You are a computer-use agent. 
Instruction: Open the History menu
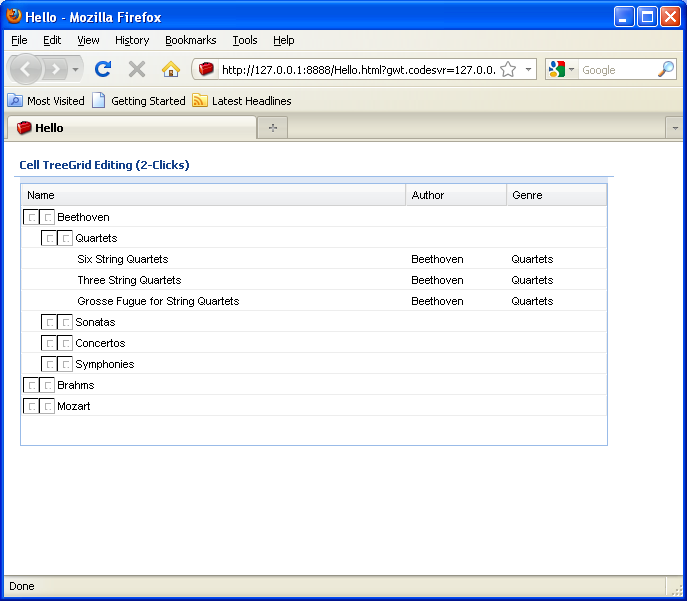131,40
